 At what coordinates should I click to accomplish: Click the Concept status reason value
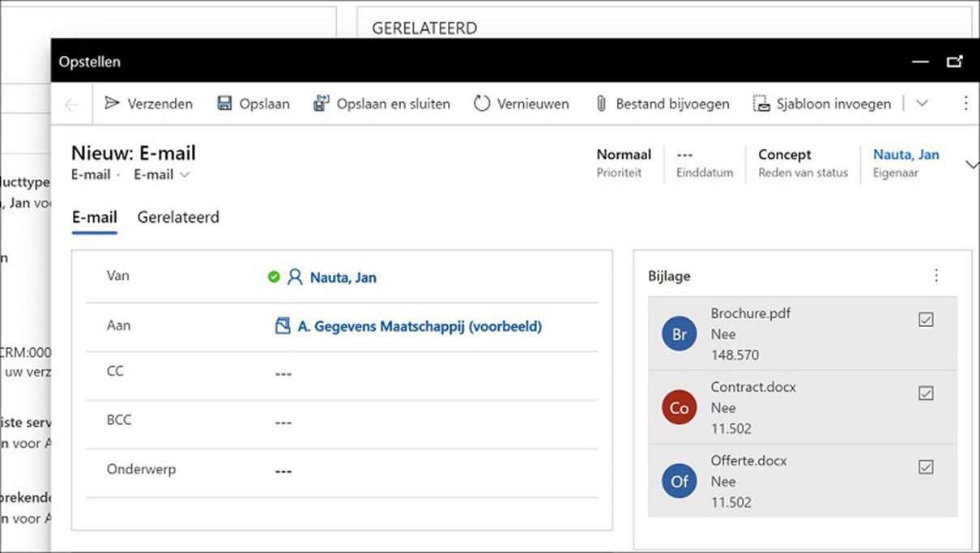click(785, 155)
